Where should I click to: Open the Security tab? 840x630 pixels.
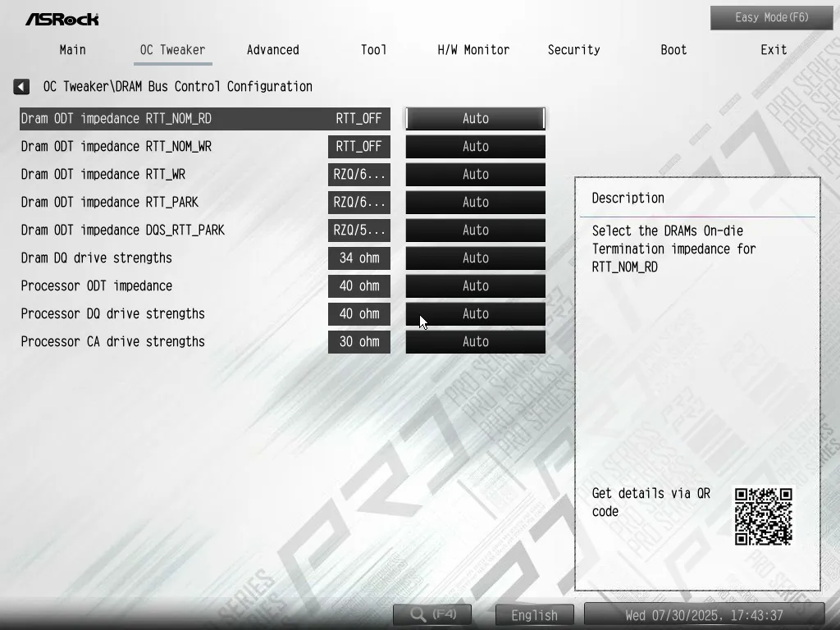(573, 50)
